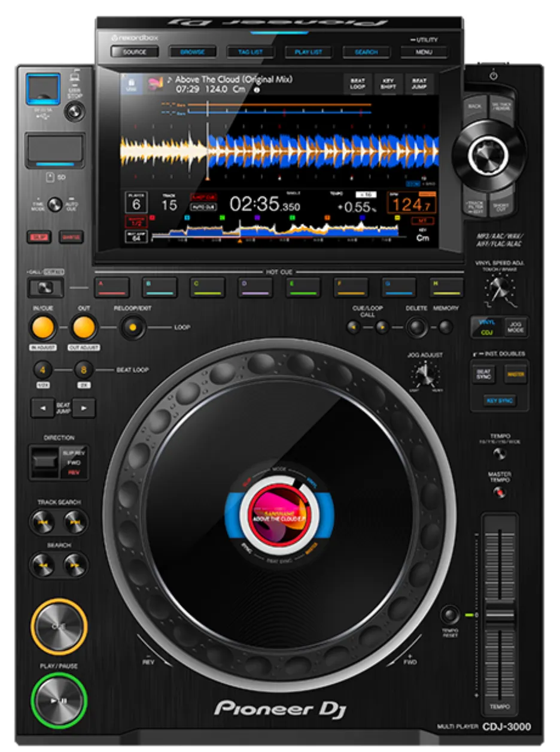Skip to next track via TRACK SEARCH

(76, 522)
